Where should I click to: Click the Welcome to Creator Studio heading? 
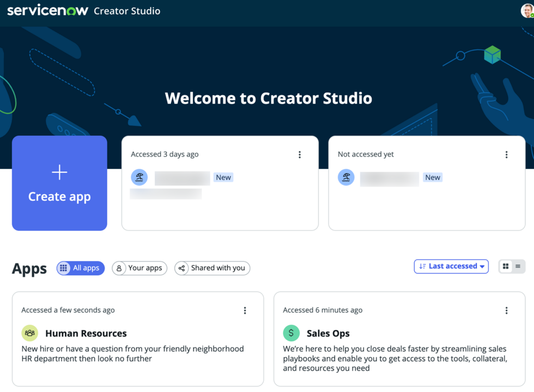pos(268,98)
